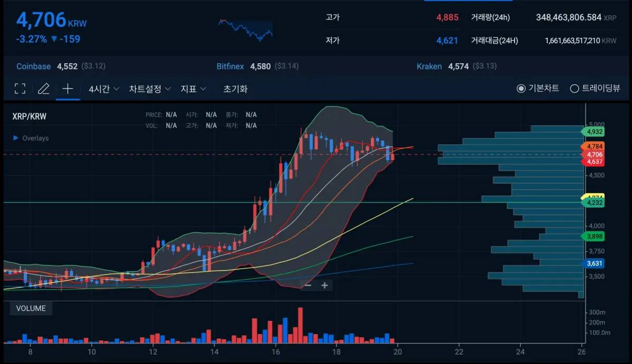
Task: Click the -3.27% change value
Action: point(31,39)
